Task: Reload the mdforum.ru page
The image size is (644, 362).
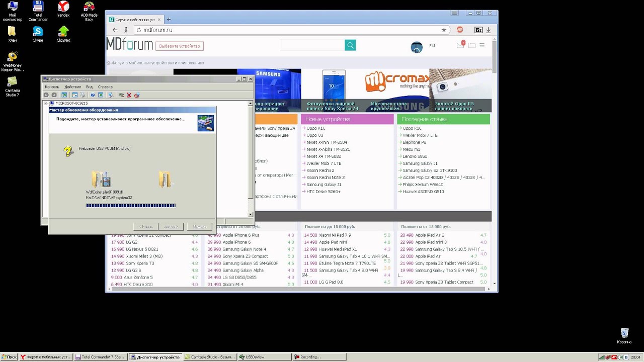Action: 139,30
